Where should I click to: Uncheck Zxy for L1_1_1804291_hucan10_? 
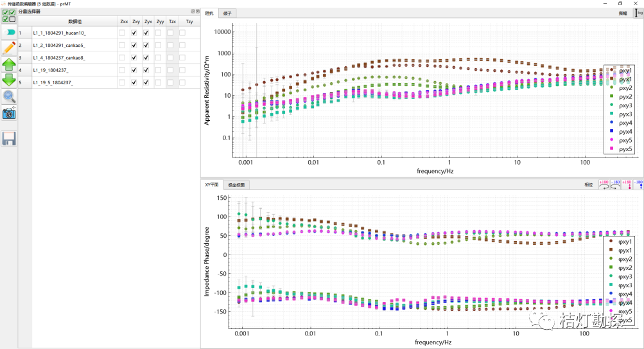[x=134, y=33]
